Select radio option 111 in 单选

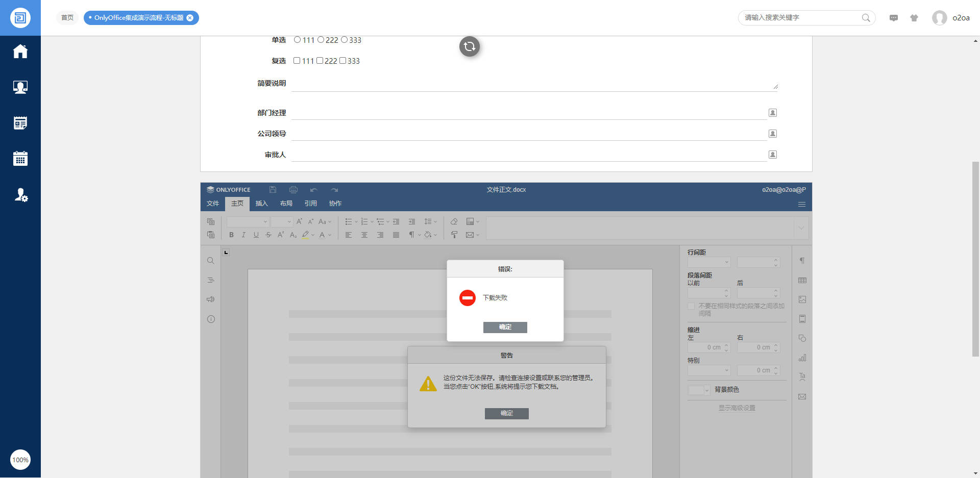tap(297, 40)
